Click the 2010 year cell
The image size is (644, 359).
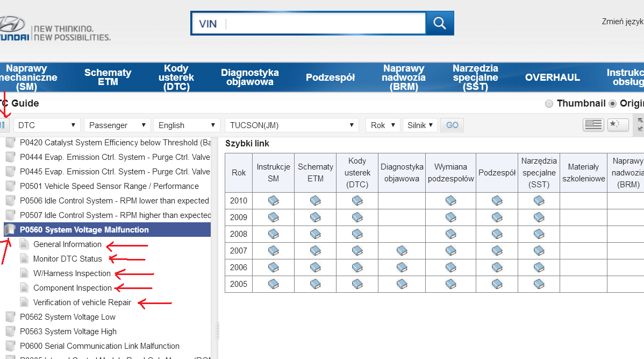(x=239, y=201)
